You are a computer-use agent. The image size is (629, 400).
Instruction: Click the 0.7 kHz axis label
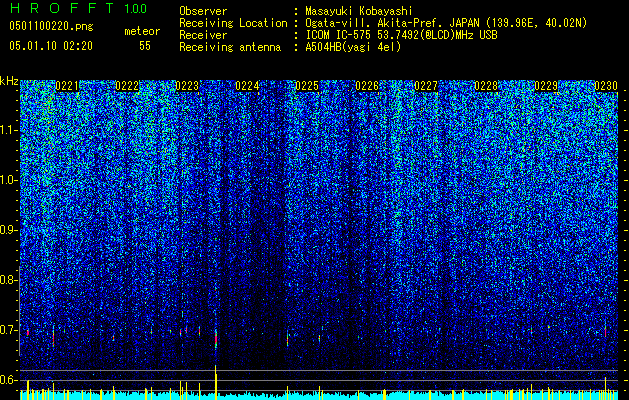tap(9, 330)
